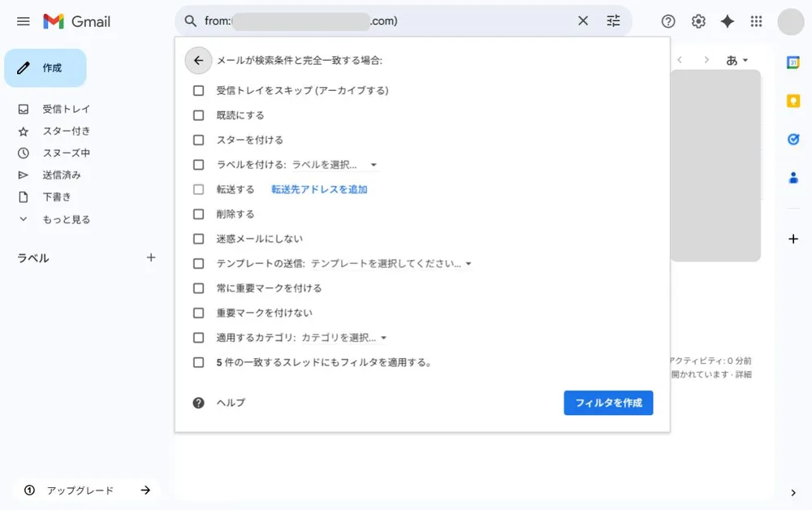This screenshot has width=812, height=510.
Task: Check 既読にする option
Action: point(198,115)
